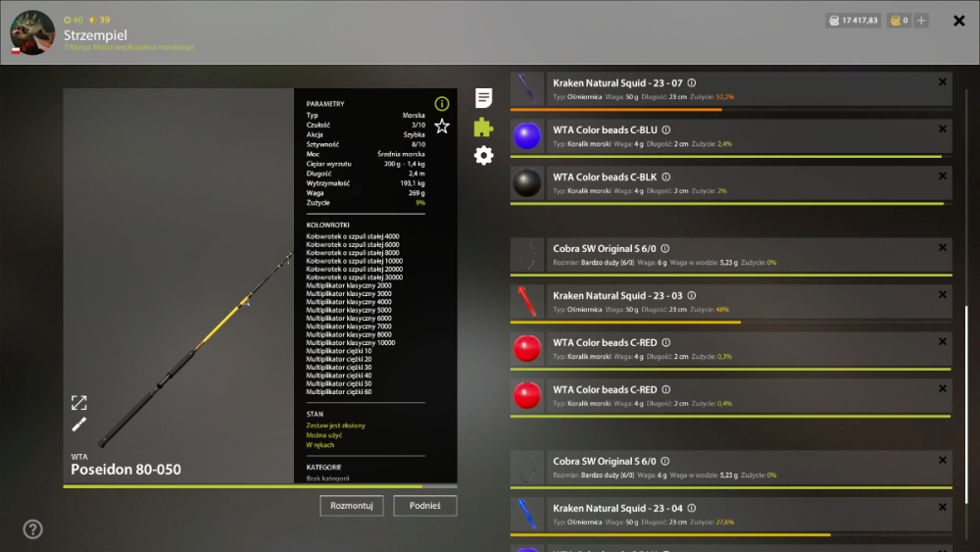Viewport: 980px width, 552px height.
Task: Show info for Kraken Natural Squid 23-07
Action: pos(692,83)
